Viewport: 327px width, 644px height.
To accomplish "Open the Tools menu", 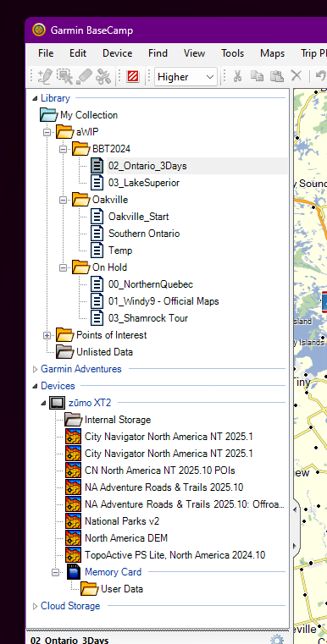I will 232,53.
